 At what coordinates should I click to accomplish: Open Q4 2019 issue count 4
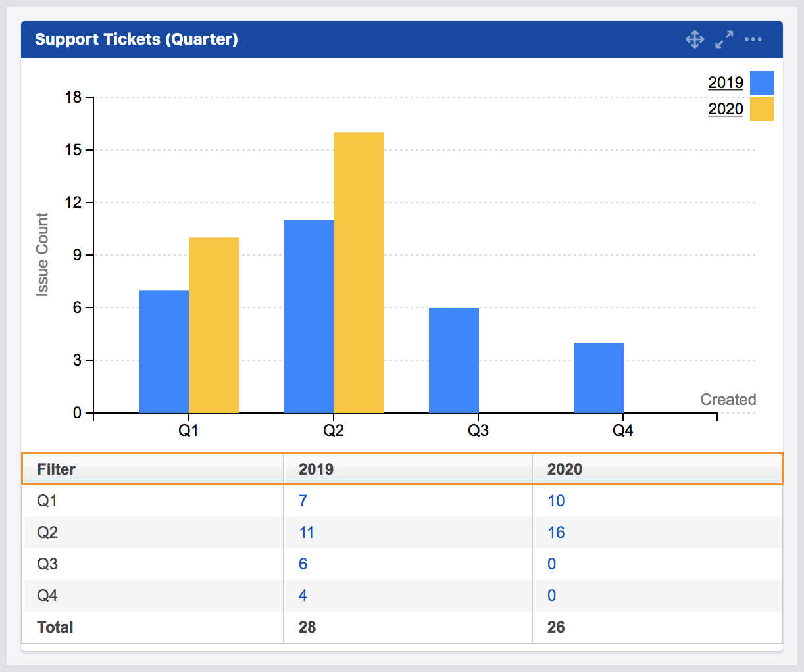coord(303,595)
